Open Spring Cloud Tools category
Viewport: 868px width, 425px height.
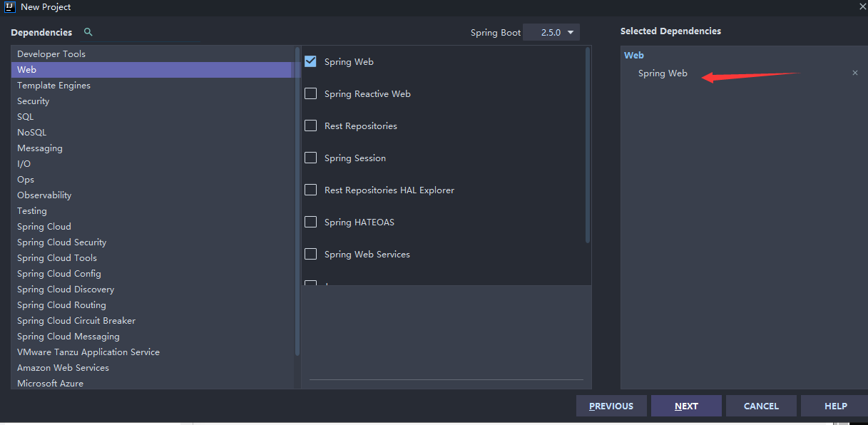[x=151, y=258]
